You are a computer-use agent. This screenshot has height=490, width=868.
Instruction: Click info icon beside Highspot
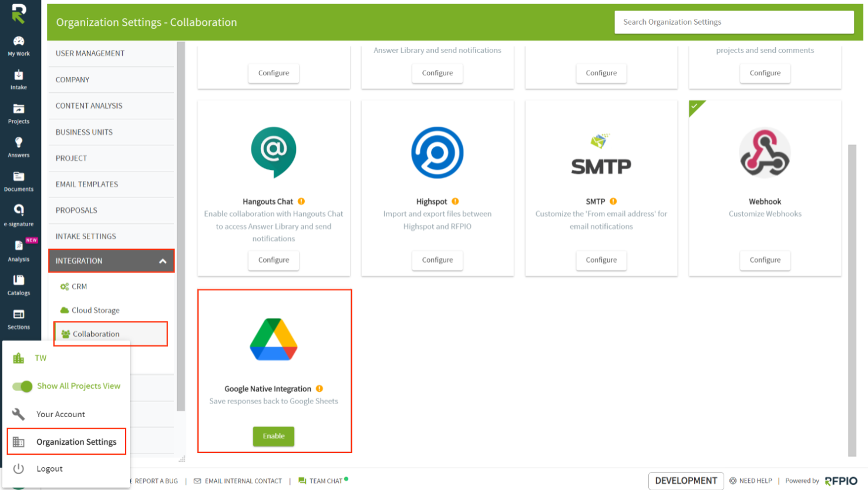tap(455, 201)
